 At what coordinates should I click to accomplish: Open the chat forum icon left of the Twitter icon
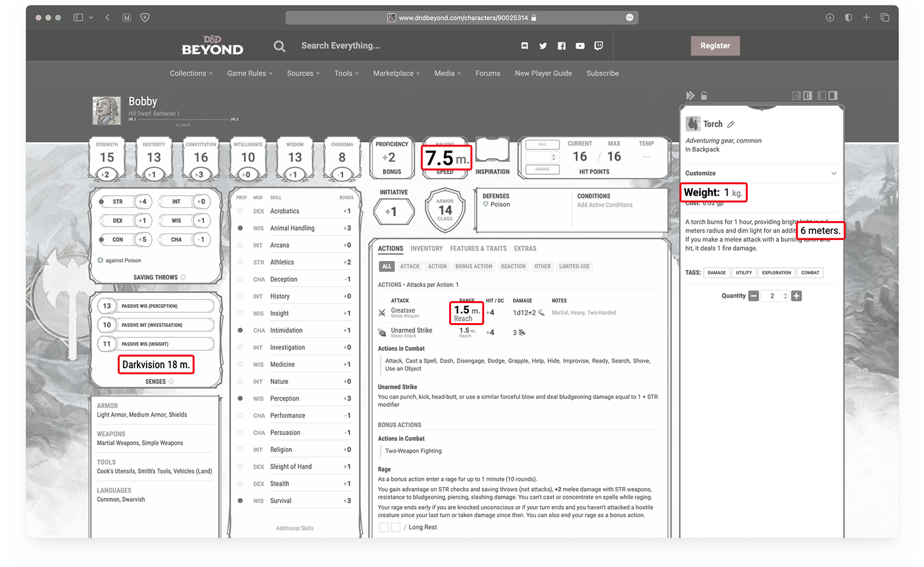[525, 46]
